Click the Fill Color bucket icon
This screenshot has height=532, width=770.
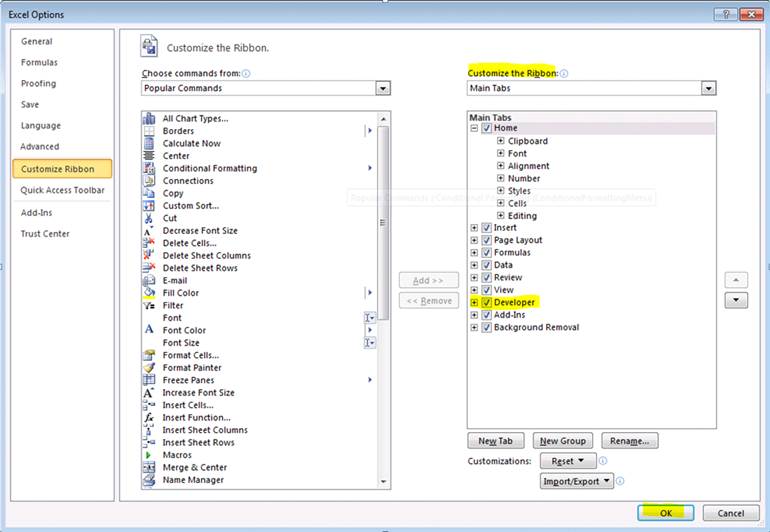click(x=149, y=293)
